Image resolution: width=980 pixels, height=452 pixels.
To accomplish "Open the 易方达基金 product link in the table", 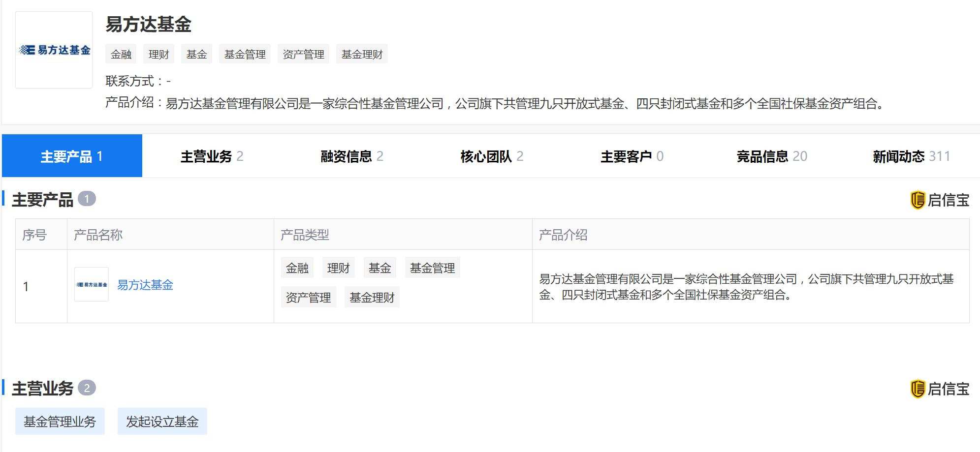I will 145,285.
